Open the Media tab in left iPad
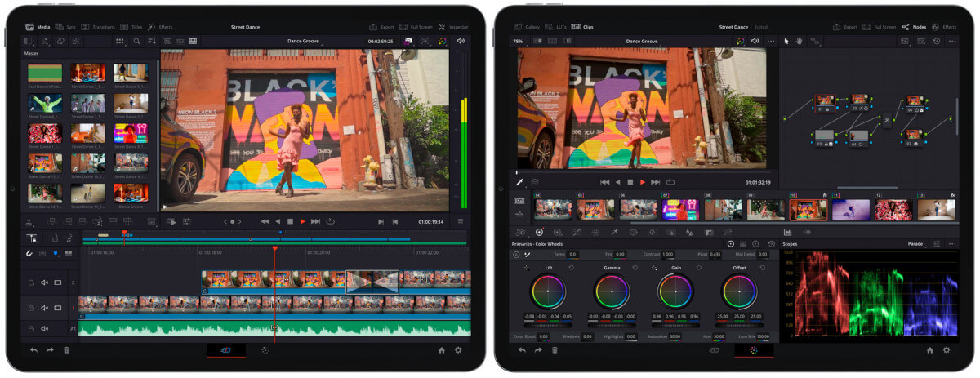The height and width of the screenshot is (378, 980). (38, 27)
